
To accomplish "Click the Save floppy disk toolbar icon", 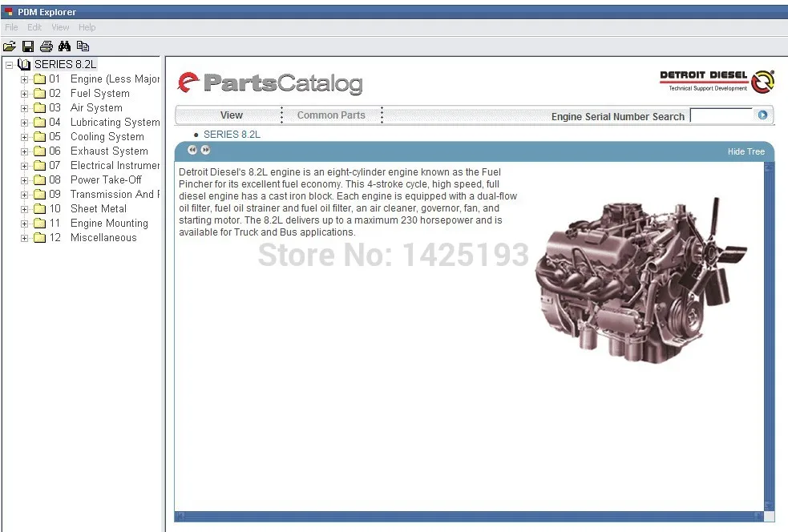I will click(28, 46).
